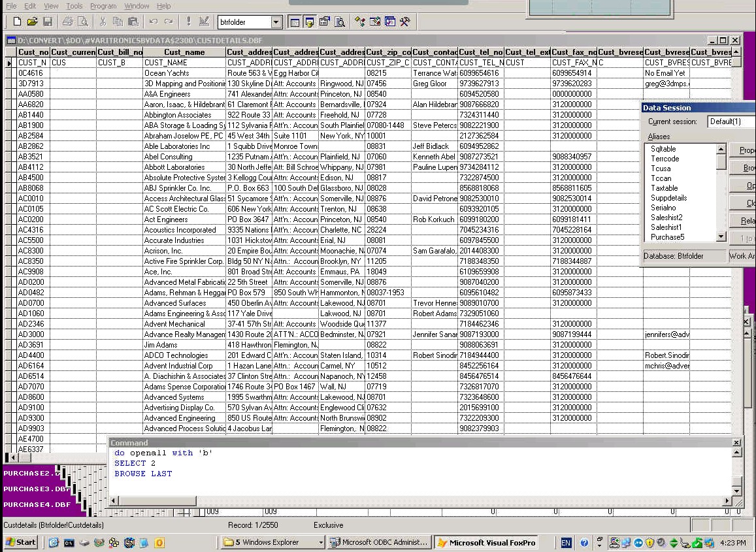Switch to Microsoft ODBC Administrator taskbar button
The height and width of the screenshot is (552, 756).
click(x=380, y=542)
